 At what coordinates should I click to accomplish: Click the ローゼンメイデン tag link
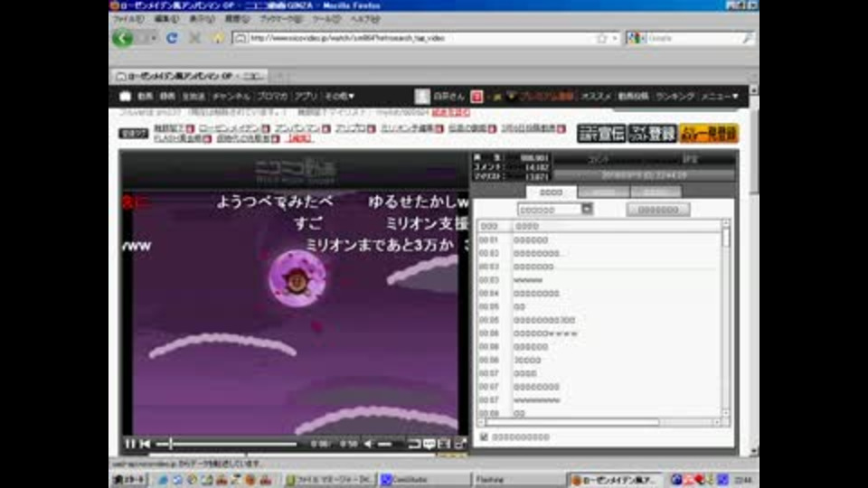coord(229,128)
